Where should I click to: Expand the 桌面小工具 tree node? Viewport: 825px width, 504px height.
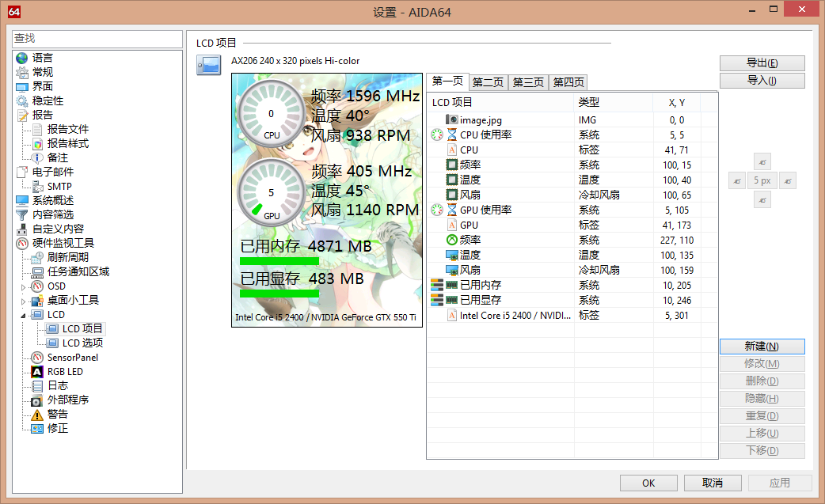(x=23, y=301)
